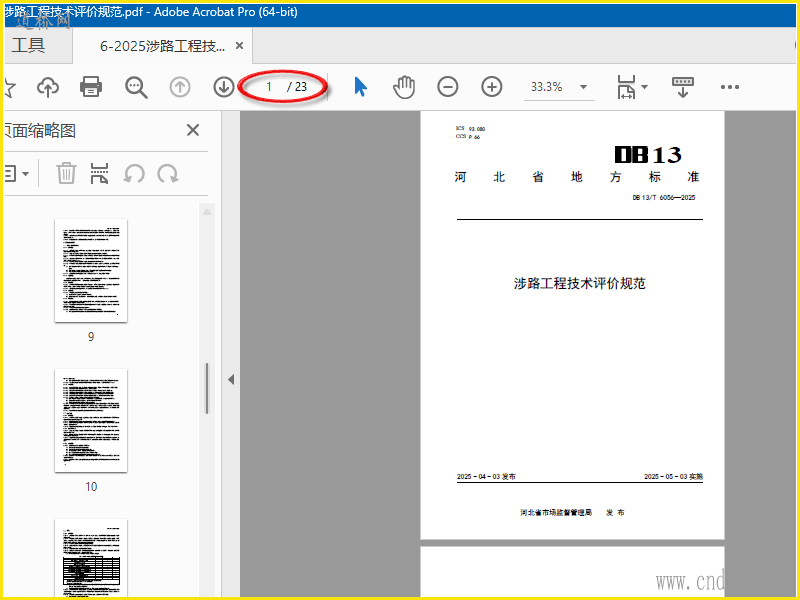Click the total page count 23 text

pos(301,87)
